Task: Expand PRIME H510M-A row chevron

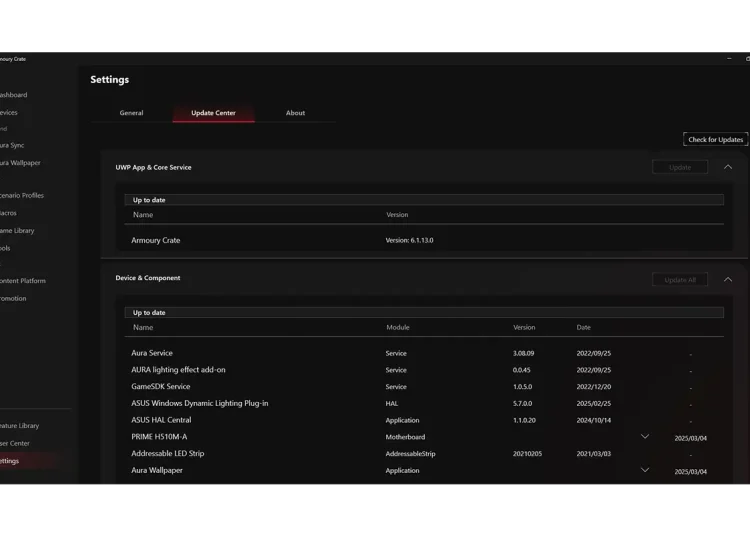Action: click(x=645, y=437)
